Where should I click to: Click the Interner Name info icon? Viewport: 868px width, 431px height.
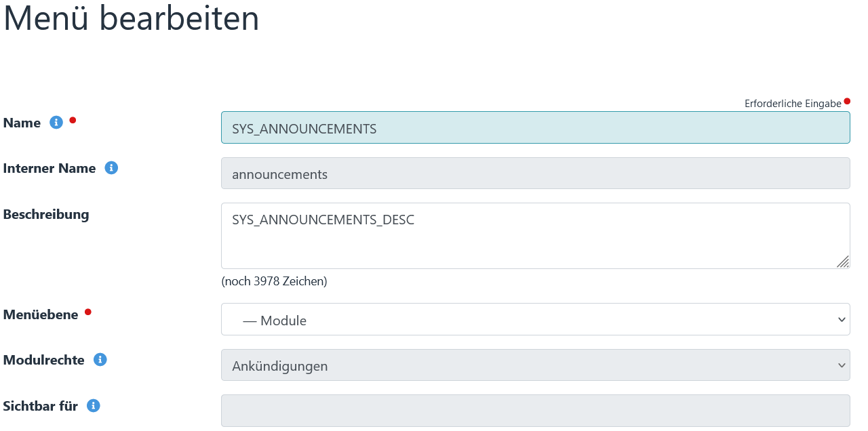pyautogui.click(x=111, y=168)
